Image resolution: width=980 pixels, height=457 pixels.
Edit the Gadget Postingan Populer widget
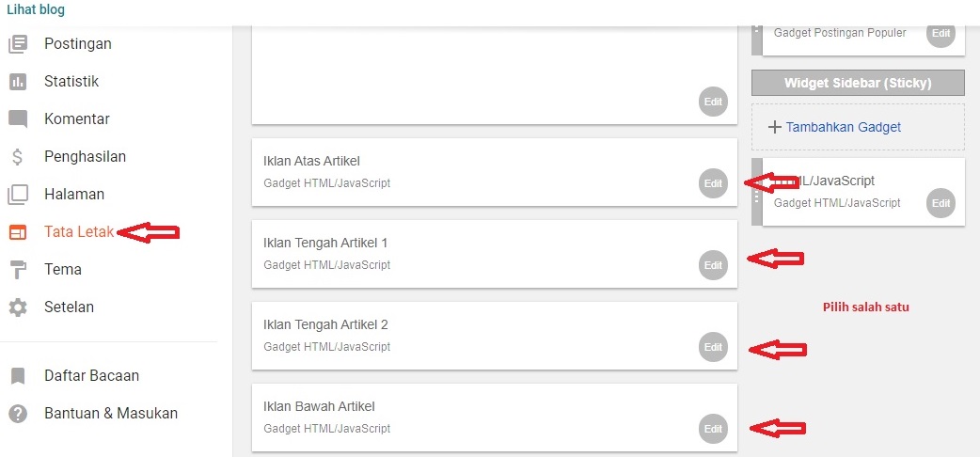940,33
